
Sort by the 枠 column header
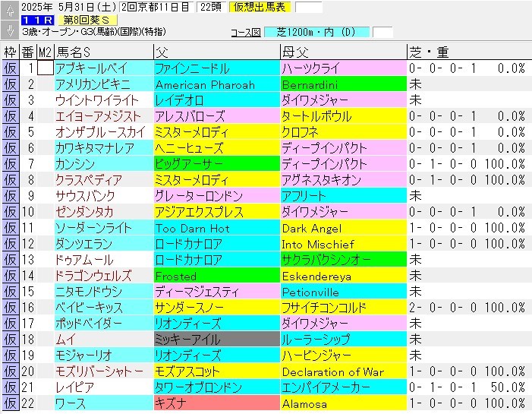click(10, 52)
